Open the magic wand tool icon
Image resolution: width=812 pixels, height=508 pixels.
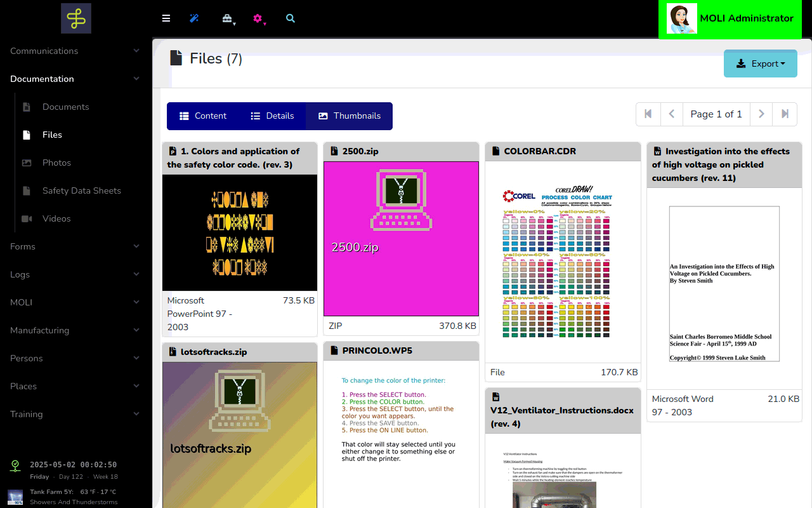click(x=194, y=18)
